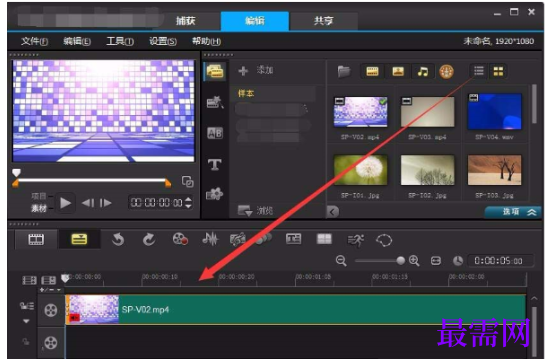The width and height of the screenshot is (549, 364).
Task: Step to previous frame
Action: coord(88,203)
